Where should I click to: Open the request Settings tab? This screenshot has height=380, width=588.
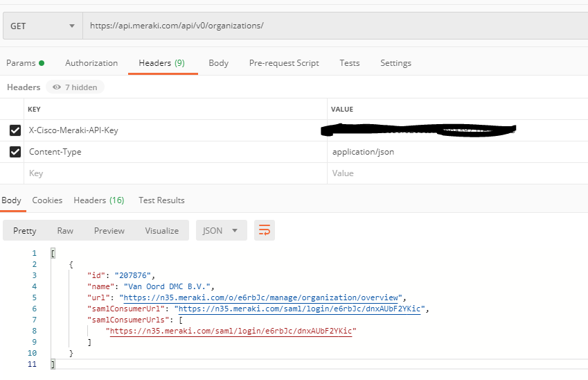[x=395, y=63]
